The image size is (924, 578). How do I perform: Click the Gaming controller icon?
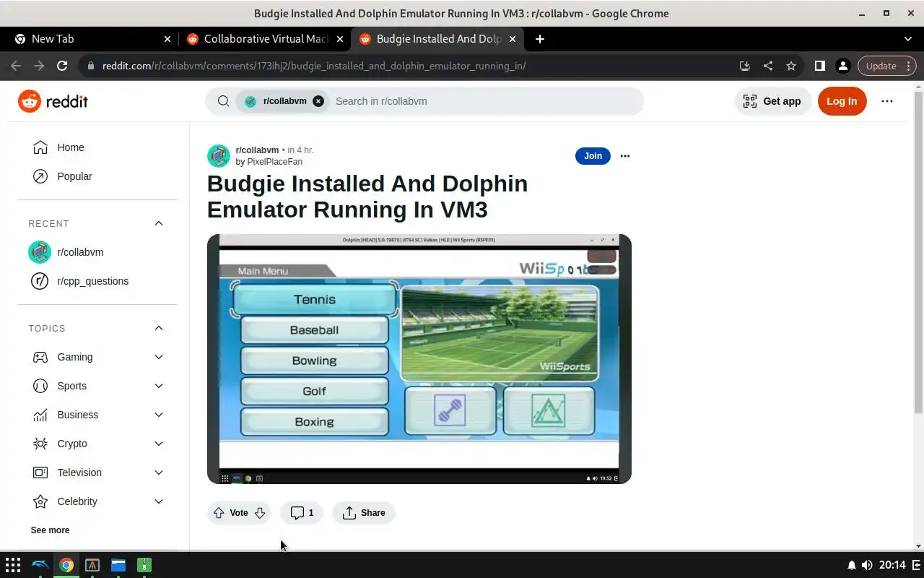click(x=40, y=357)
